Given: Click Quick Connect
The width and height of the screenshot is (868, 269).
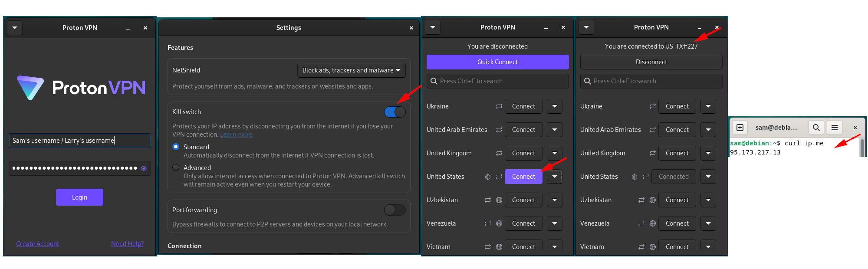Looking at the screenshot, I should [498, 62].
